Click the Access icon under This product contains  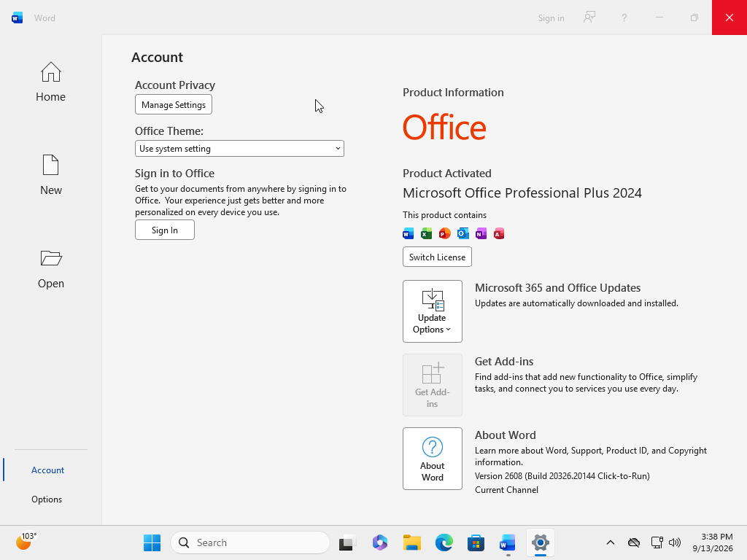coord(499,233)
